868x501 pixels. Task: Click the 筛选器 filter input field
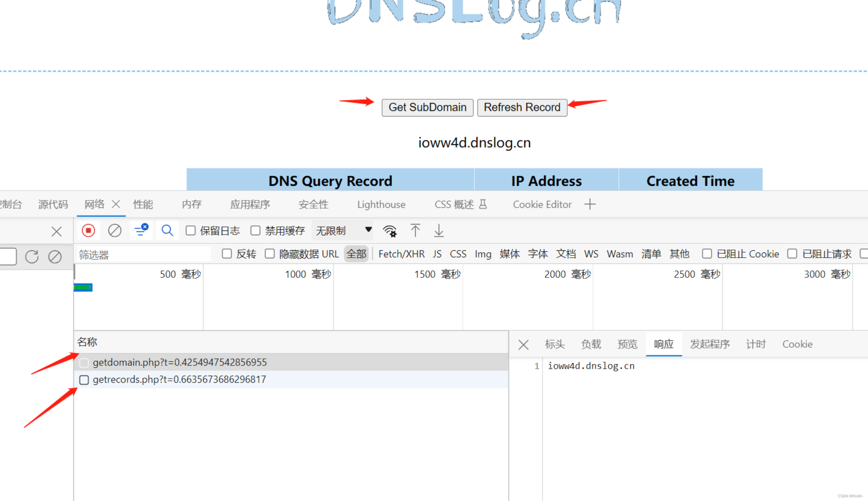(143, 254)
